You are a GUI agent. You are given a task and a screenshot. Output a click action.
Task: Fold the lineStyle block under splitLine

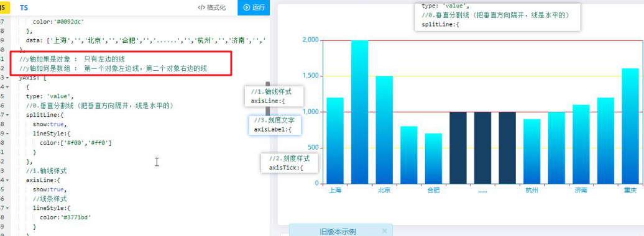(7, 134)
